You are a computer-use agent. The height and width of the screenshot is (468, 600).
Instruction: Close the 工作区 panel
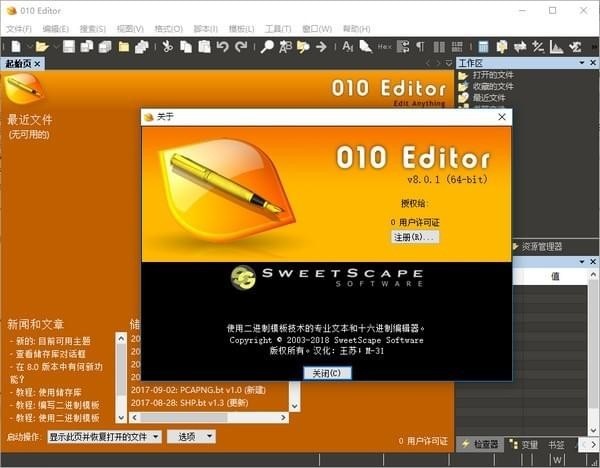pyautogui.click(x=593, y=62)
